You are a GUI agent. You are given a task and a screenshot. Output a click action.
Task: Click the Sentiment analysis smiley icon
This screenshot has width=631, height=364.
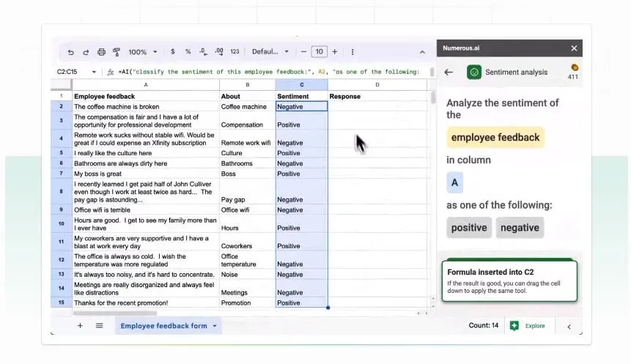[x=474, y=73]
